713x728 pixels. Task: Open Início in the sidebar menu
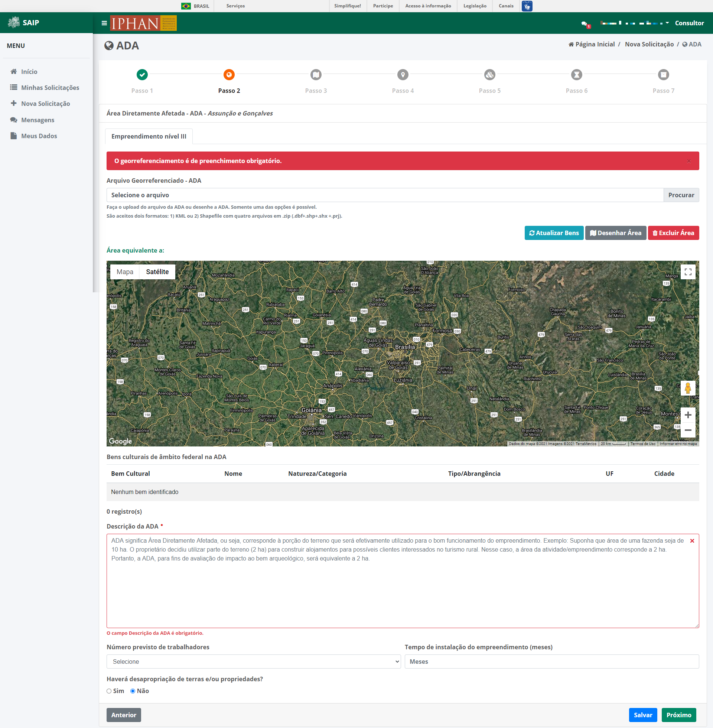(29, 72)
